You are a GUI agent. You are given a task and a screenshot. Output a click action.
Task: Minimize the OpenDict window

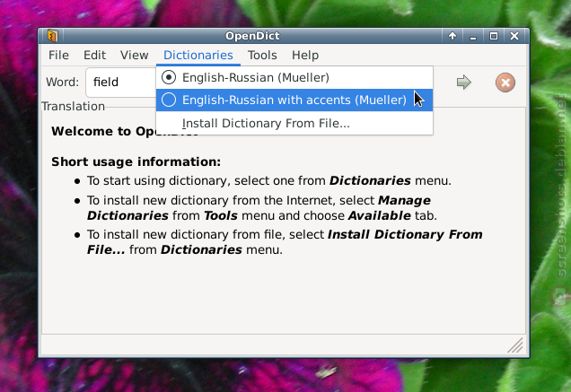(473, 36)
